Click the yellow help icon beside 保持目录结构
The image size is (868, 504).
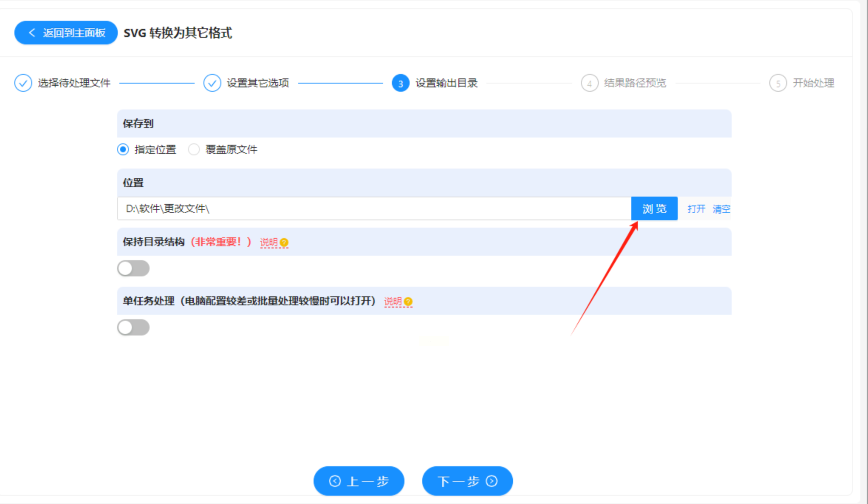pos(284,242)
